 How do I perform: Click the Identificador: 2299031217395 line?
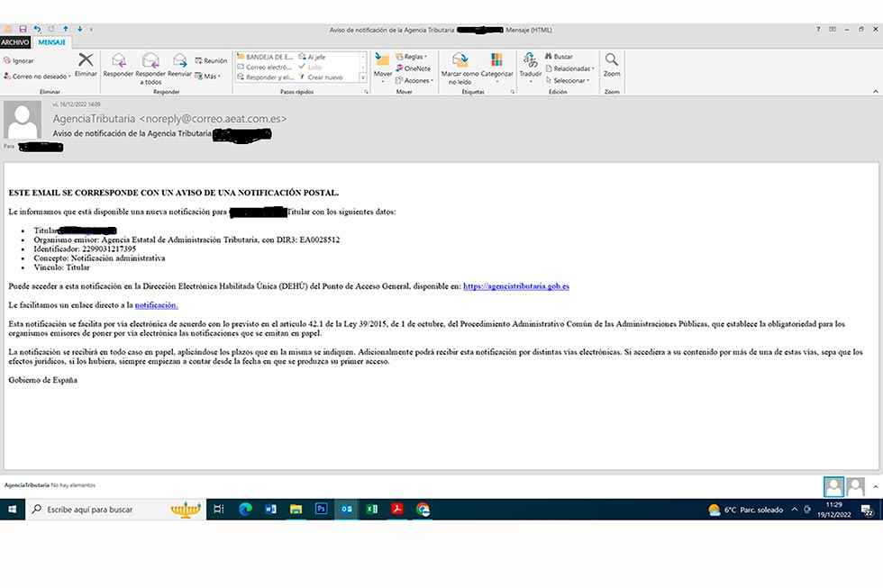(x=85, y=249)
